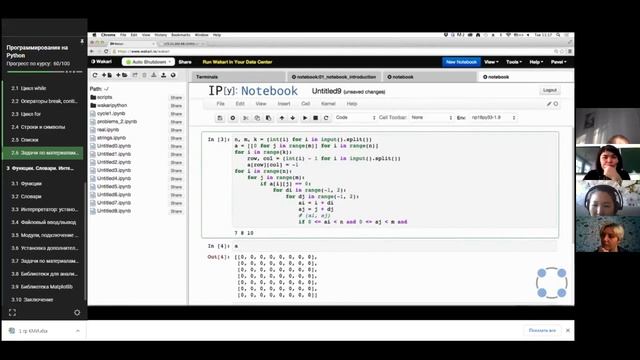The width and height of the screenshot is (640, 360).
Task: Switch to Terminals tab
Action: click(238, 77)
